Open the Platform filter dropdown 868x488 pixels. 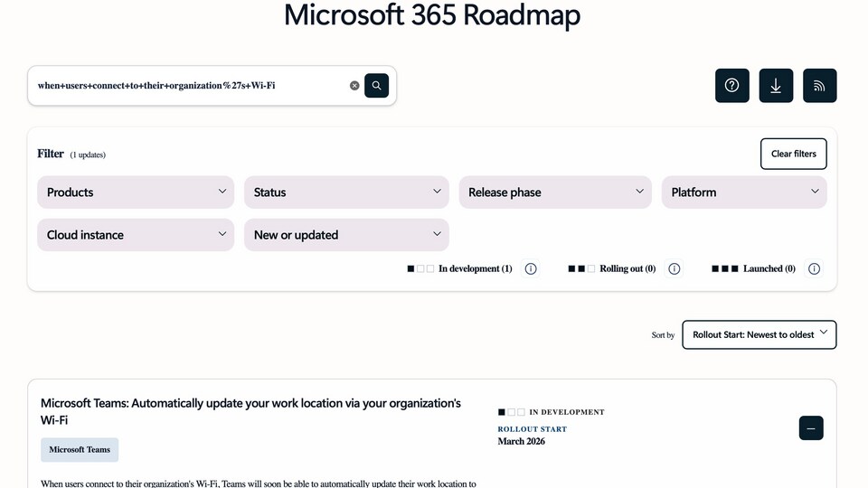point(744,192)
